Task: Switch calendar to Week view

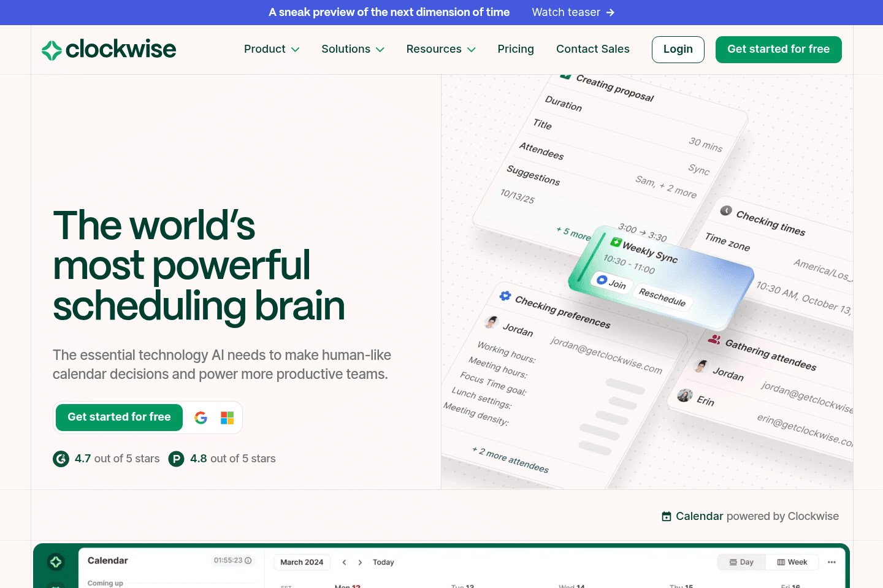Action: 792,562
